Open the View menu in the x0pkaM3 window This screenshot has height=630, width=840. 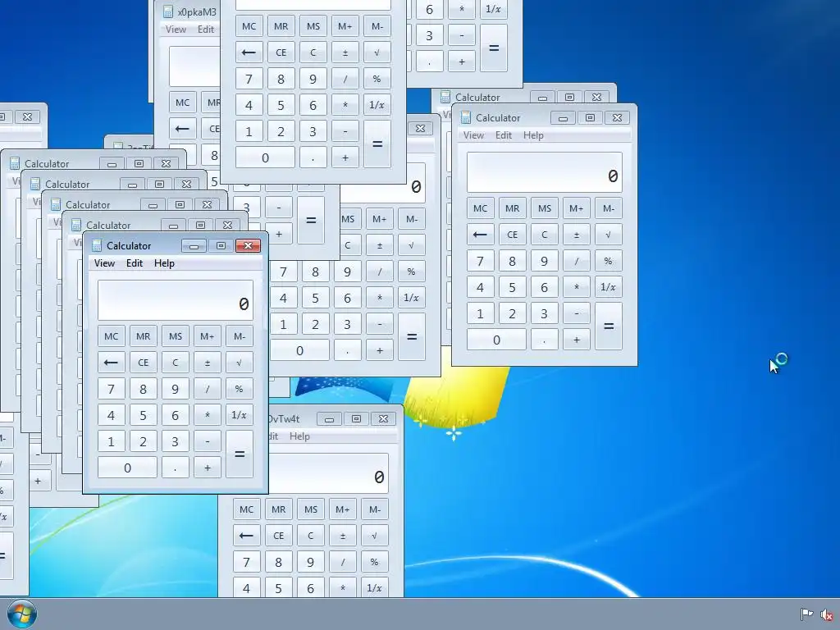tap(176, 29)
